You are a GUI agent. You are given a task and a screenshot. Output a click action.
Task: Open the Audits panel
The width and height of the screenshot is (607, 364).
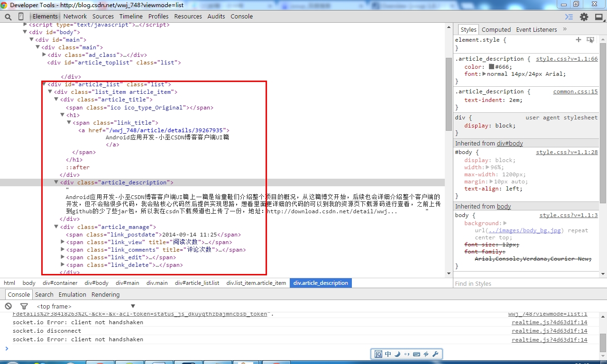tap(216, 16)
